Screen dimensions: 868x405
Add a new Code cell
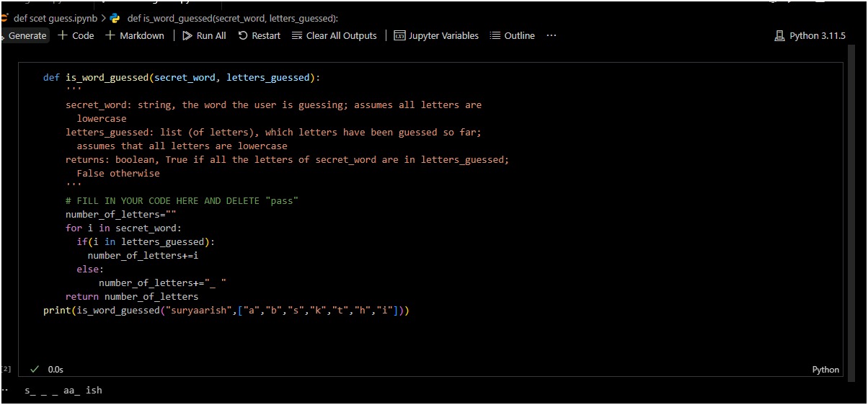76,36
